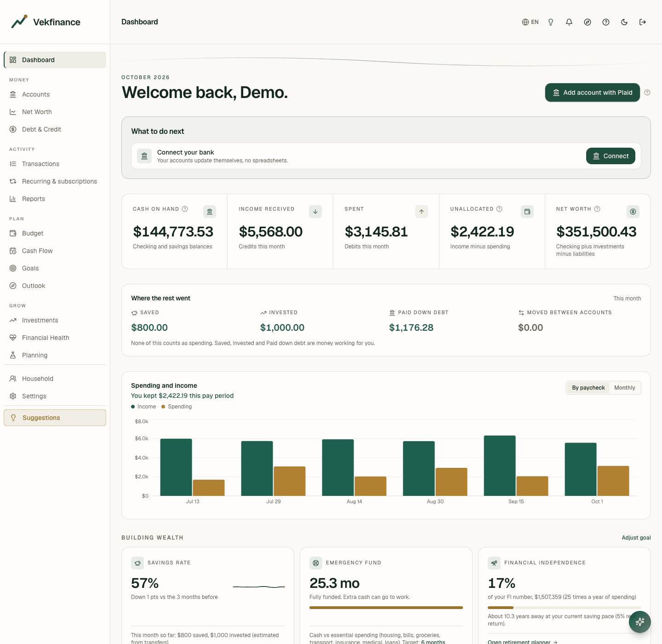Image resolution: width=662 pixels, height=644 pixels.
Task: Open Transactions in the sidebar
Action: point(55,164)
